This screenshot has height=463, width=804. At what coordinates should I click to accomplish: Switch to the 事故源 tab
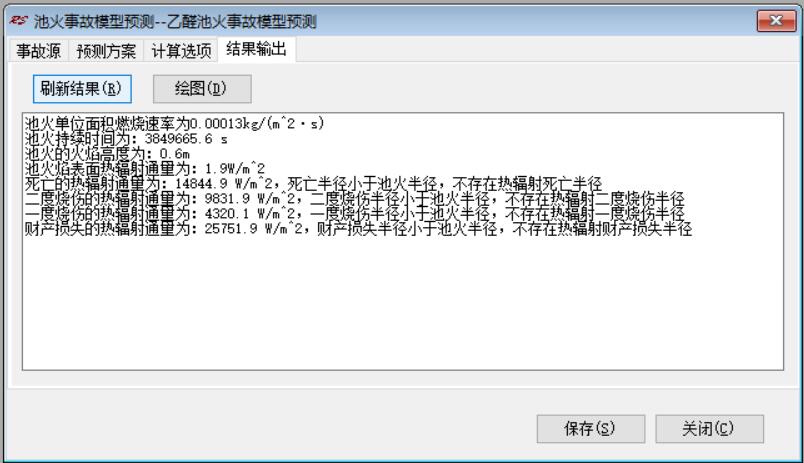point(38,51)
